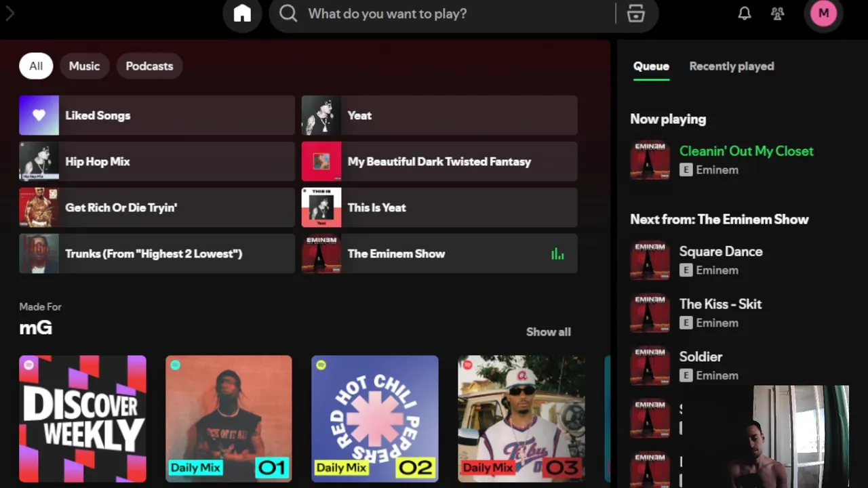868x488 pixels.
Task: Open the Yeat shortcut title
Action: tap(359, 115)
